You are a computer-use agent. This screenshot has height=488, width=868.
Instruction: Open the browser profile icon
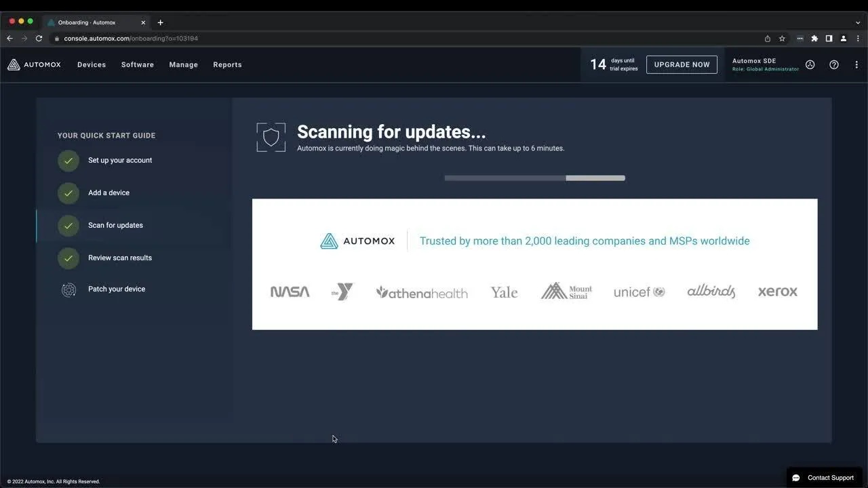[844, 39]
